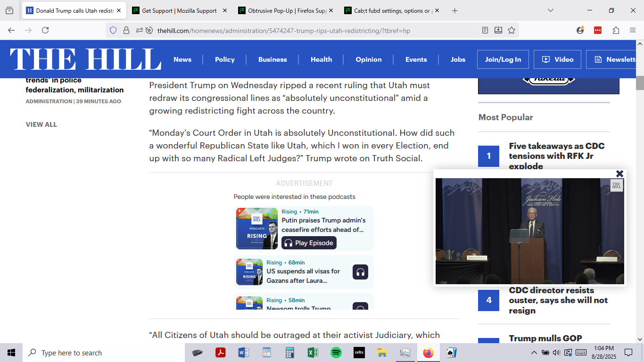
Task: Play the US suspends visas podcast via headphones icon
Action: tap(361, 272)
